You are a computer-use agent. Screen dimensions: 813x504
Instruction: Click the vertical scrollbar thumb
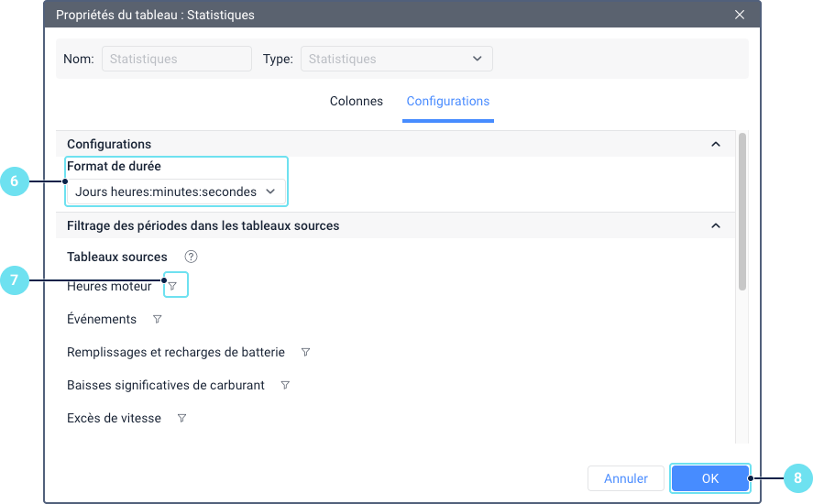pyautogui.click(x=742, y=211)
